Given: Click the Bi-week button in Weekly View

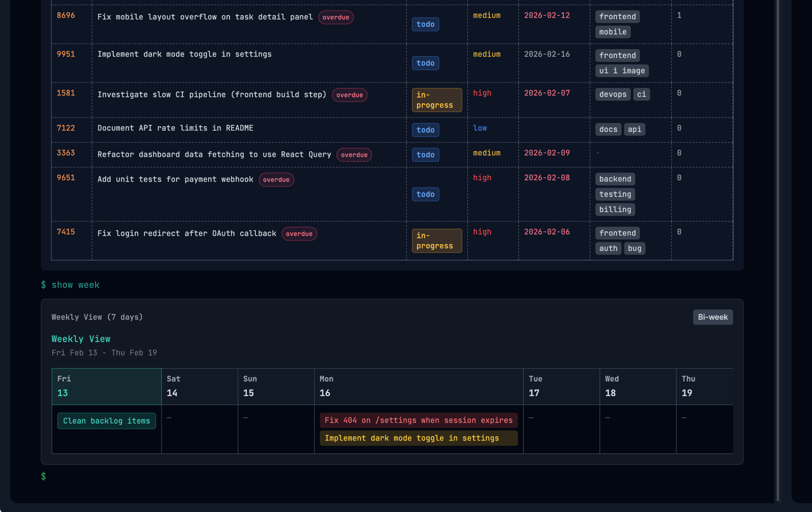Looking at the screenshot, I should [x=712, y=317].
